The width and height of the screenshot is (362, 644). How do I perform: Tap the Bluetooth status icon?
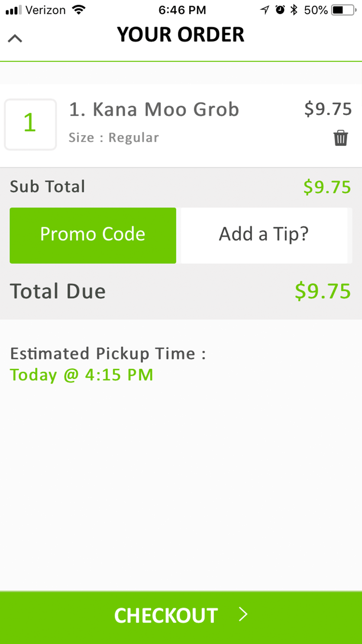[x=294, y=10]
